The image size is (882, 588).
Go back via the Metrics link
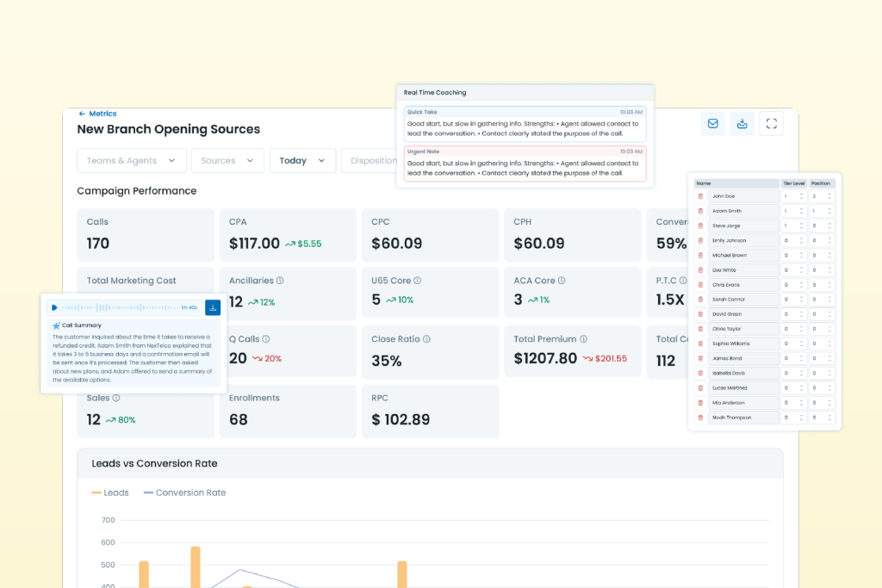coord(96,114)
